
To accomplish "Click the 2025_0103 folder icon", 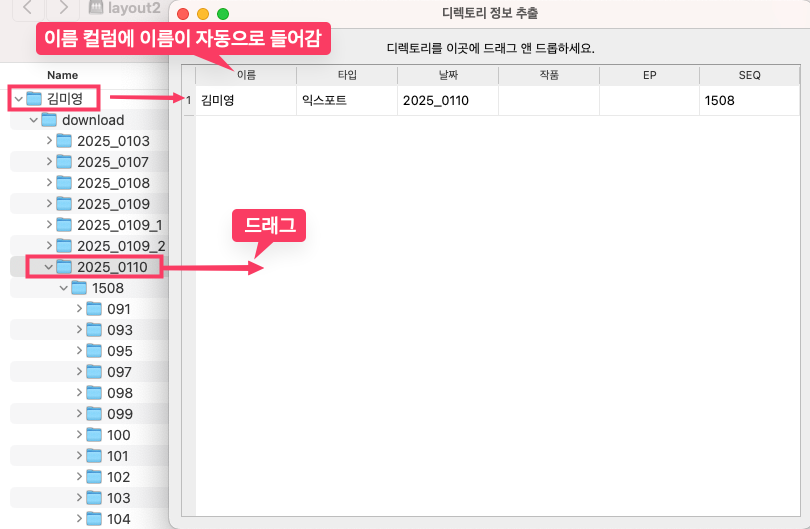I will point(64,141).
